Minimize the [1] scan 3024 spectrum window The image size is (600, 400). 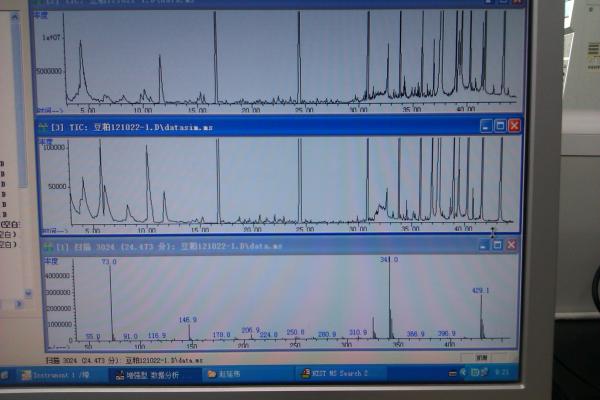pyautogui.click(x=483, y=245)
